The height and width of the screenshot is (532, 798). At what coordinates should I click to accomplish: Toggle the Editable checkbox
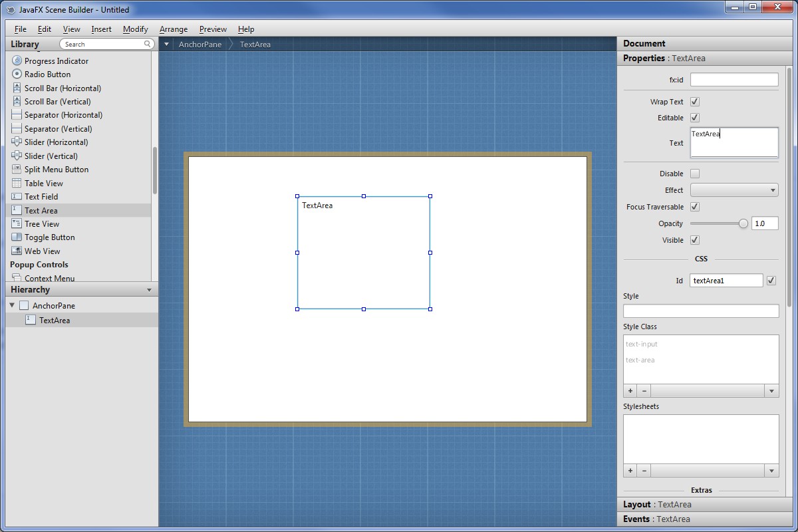695,118
